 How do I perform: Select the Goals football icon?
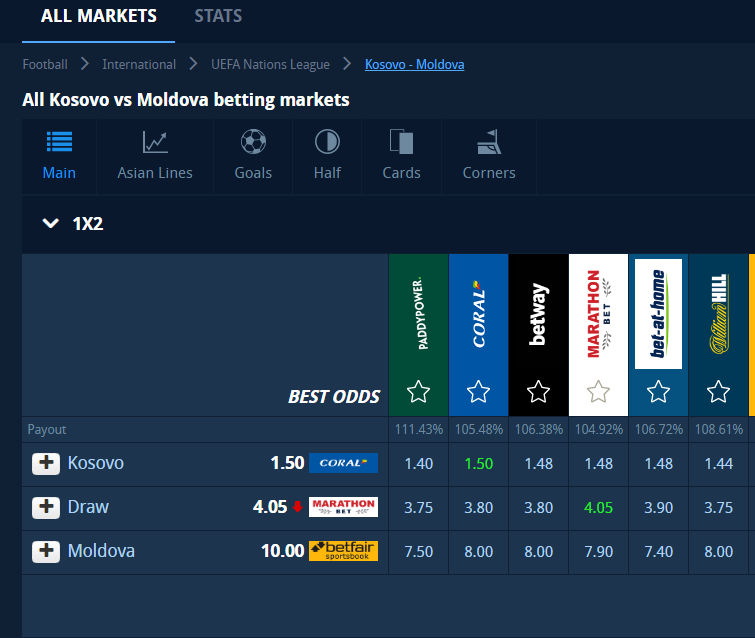[x=253, y=142]
